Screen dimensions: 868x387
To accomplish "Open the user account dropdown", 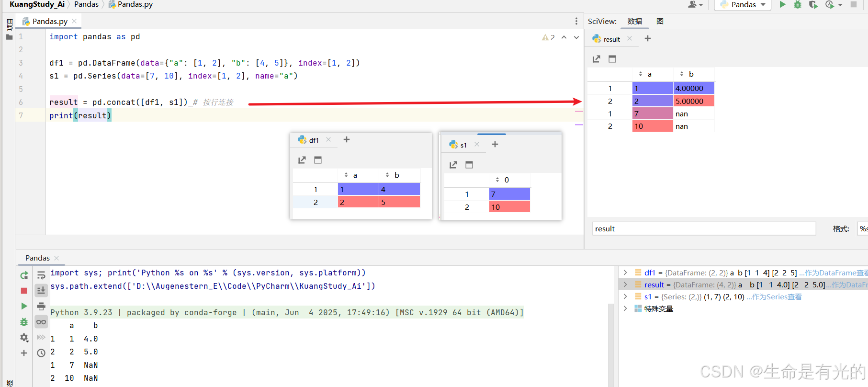I will [x=695, y=4].
